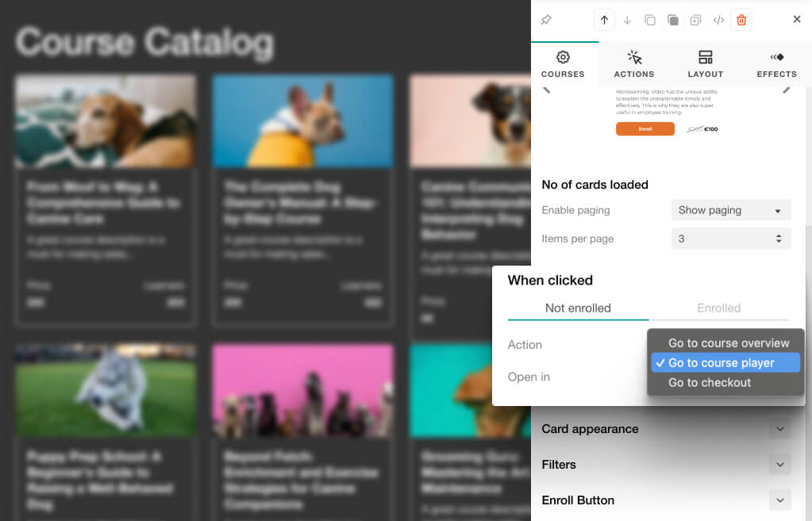812x521 pixels.
Task: Duplicate the widget with the duplicate icon
Action: click(695, 20)
